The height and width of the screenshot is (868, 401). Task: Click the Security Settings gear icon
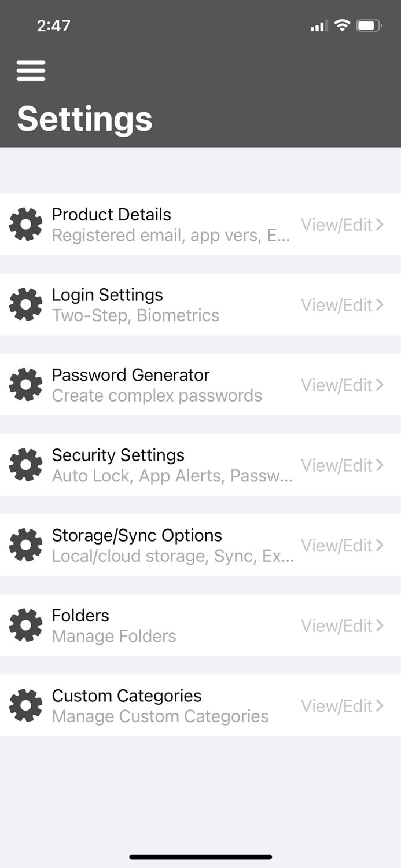tap(25, 465)
